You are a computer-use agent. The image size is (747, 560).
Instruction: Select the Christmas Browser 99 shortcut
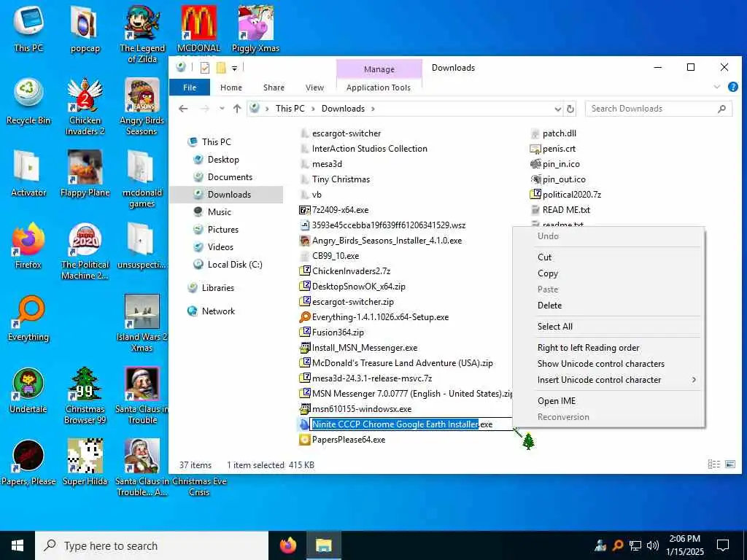[x=85, y=396]
